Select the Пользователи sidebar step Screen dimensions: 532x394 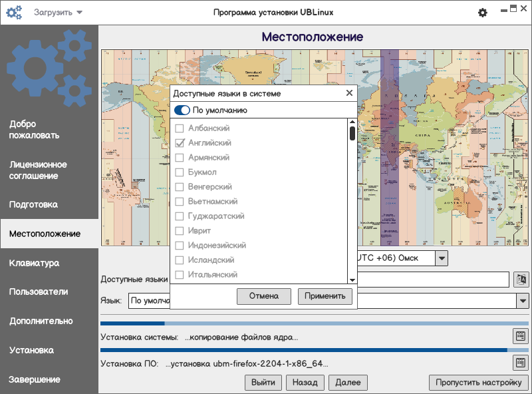38,292
